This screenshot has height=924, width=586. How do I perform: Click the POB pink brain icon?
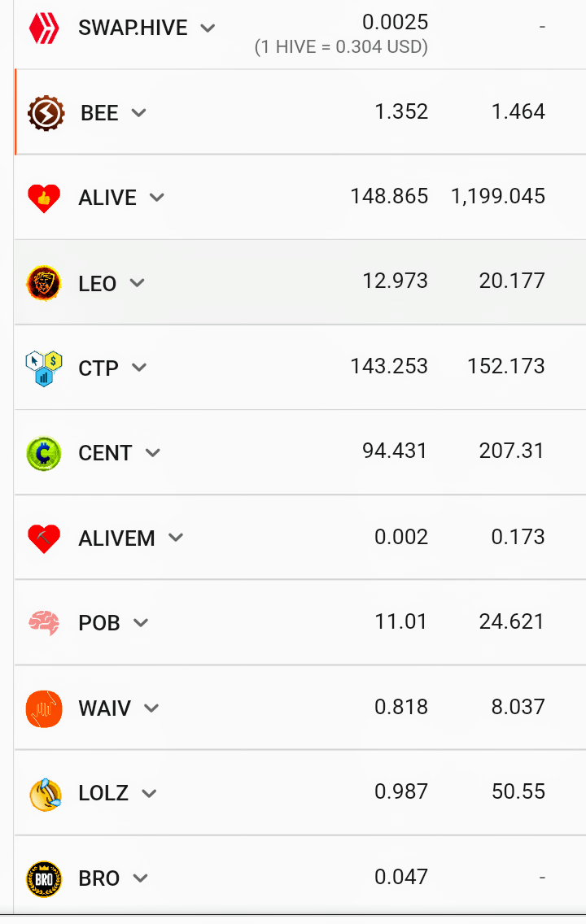(44, 623)
